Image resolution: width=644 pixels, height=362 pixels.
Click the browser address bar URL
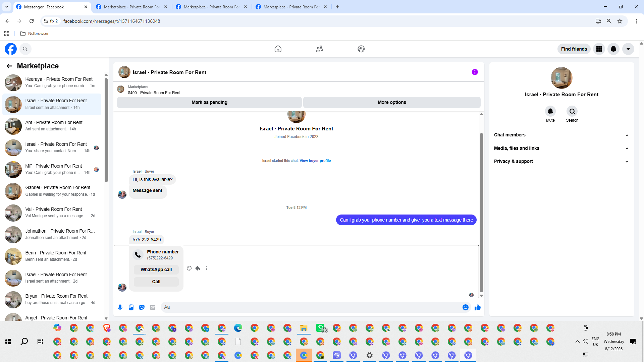[x=112, y=21]
